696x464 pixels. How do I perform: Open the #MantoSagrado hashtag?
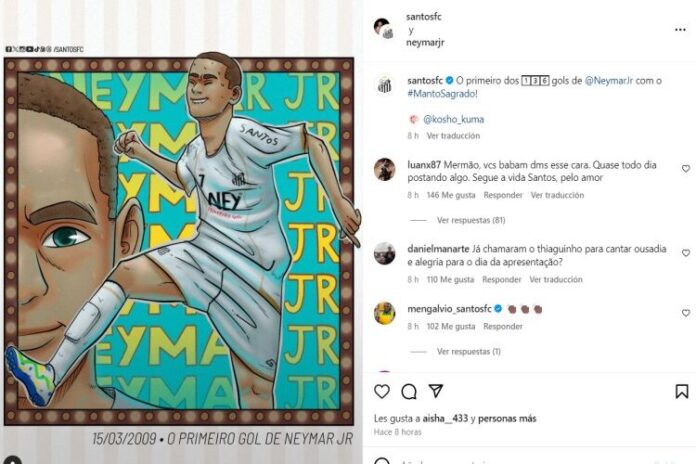point(442,94)
